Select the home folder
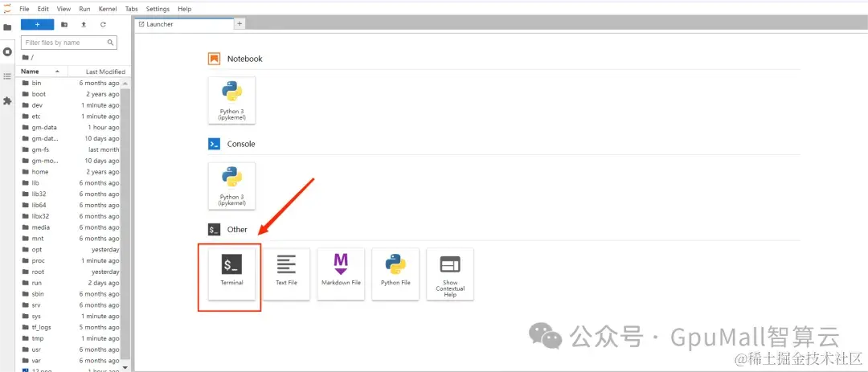Image resolution: width=868 pixels, height=372 pixels. (70, 172)
